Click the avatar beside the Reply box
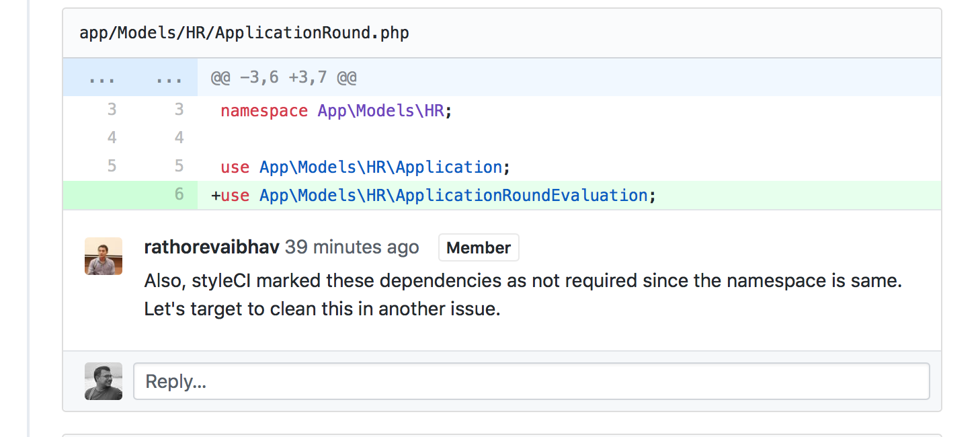Viewport: 980px width, 437px height. (104, 381)
